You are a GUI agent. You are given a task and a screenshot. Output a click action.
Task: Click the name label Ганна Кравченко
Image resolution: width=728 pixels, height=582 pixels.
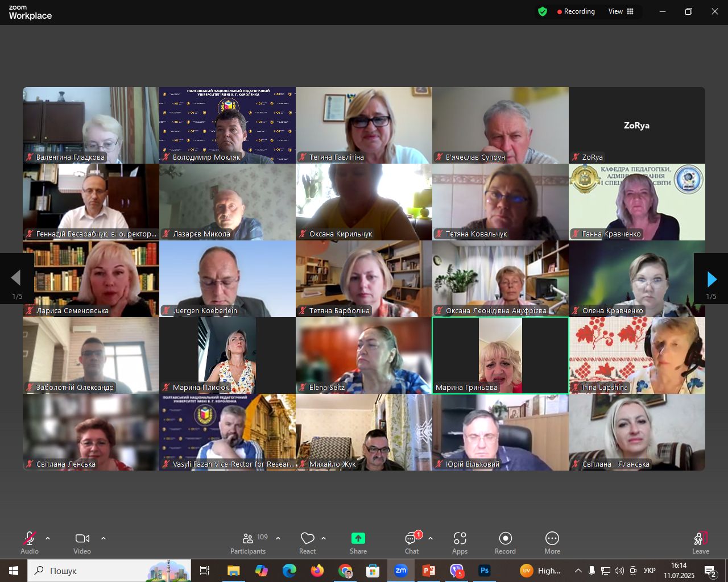pos(611,234)
